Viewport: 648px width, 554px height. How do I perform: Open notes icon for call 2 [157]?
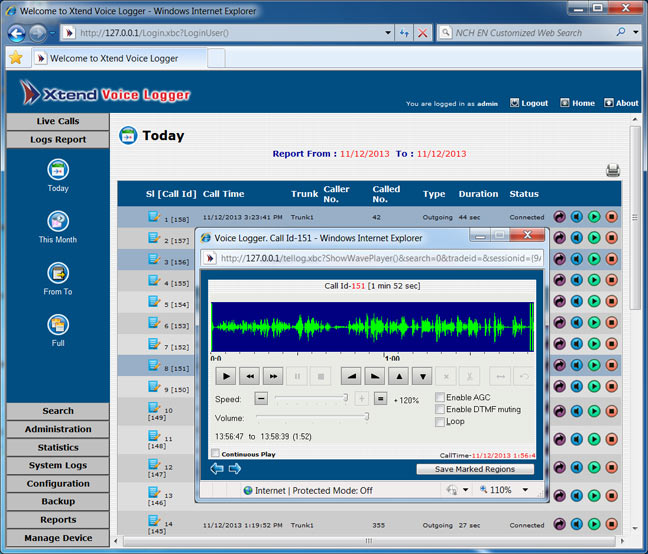pos(154,238)
